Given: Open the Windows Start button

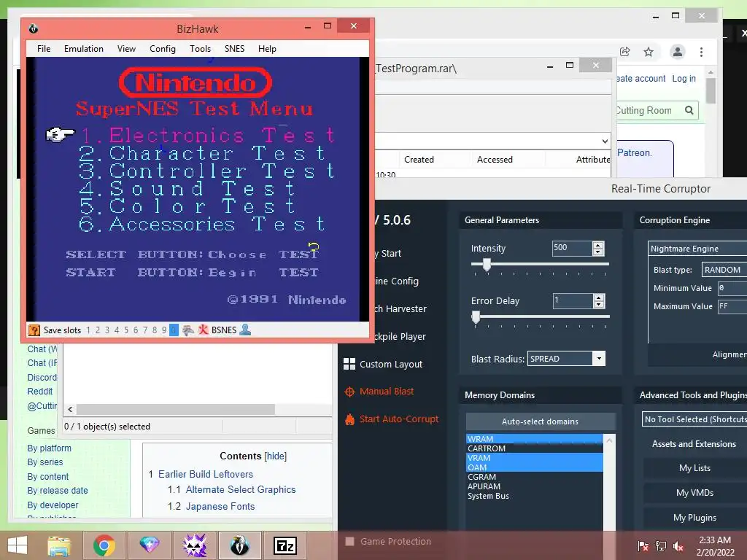Looking at the screenshot, I should pyautogui.click(x=18, y=545).
